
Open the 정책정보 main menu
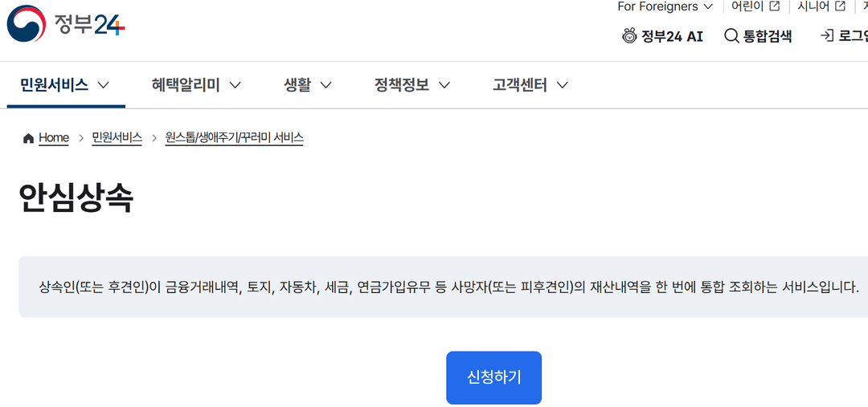click(x=402, y=85)
